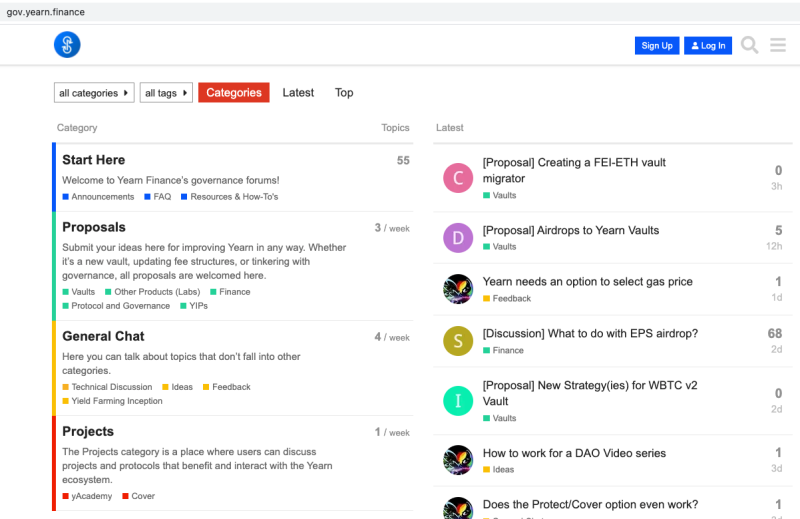Click the 3h timestamp on FEI-ETH topic

click(777, 186)
